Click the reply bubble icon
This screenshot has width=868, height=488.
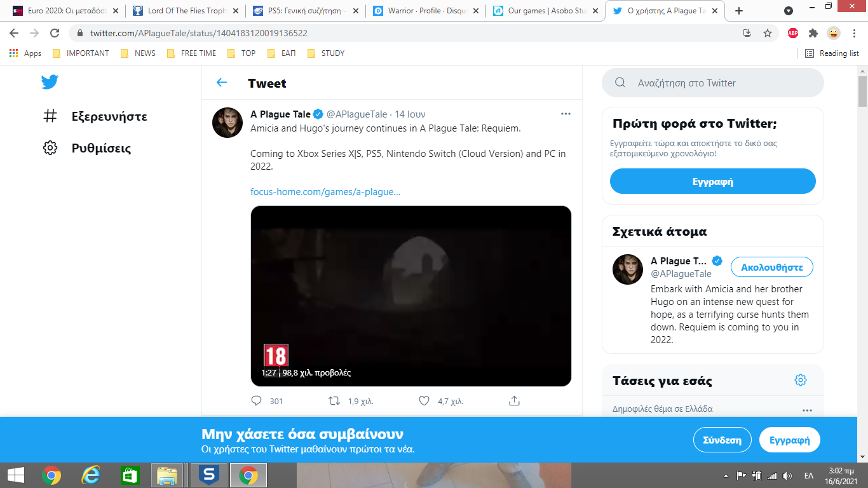[x=257, y=401]
